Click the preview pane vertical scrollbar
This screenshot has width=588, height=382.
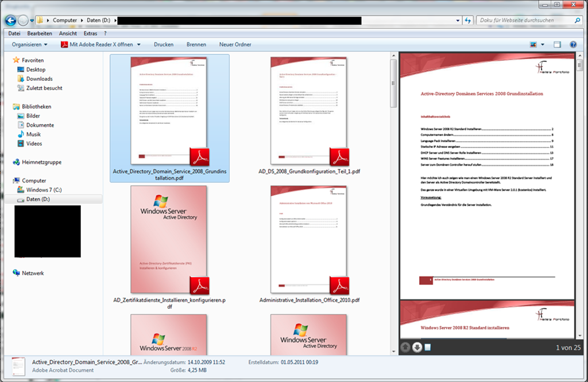point(579,65)
